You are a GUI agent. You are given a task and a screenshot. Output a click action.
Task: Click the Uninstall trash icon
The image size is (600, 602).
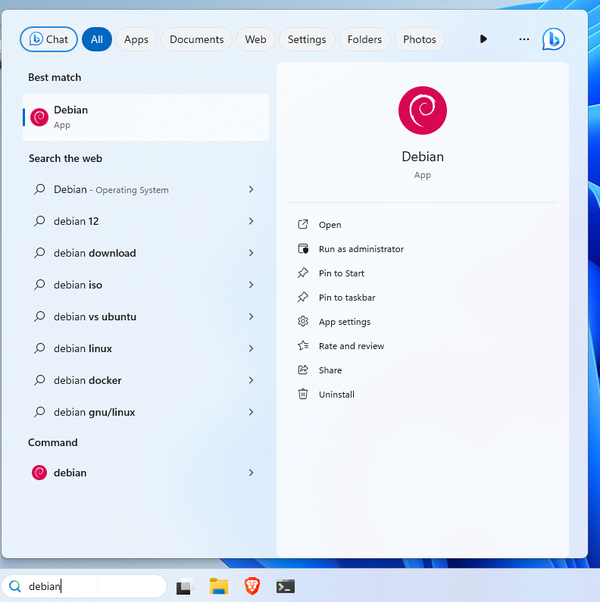click(x=303, y=394)
